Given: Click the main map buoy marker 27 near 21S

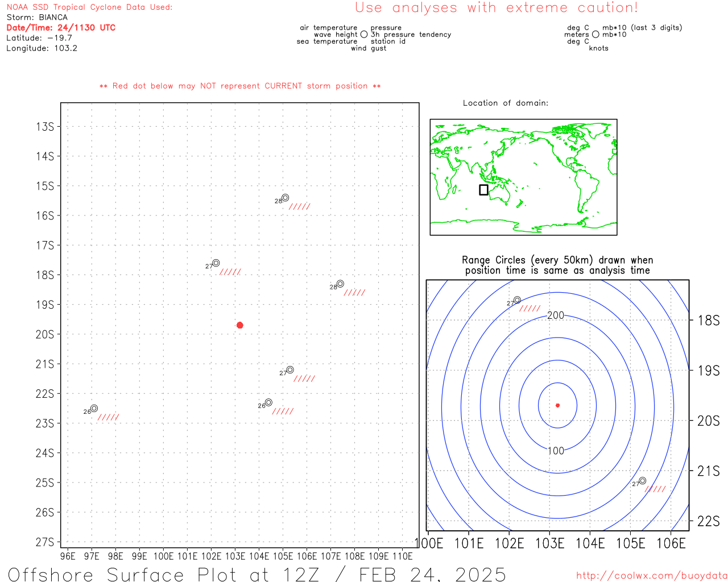Looking at the screenshot, I should pos(290,370).
